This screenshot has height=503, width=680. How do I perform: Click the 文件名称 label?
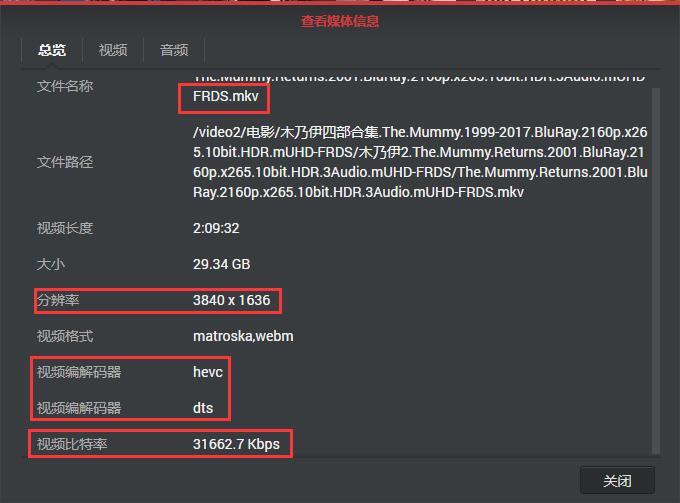(65, 86)
